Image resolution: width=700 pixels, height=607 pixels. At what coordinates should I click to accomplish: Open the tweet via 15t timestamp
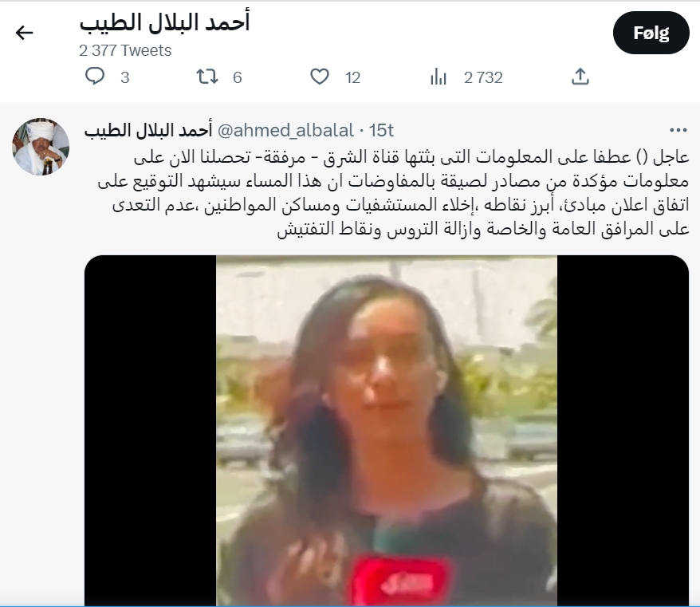pyautogui.click(x=381, y=131)
